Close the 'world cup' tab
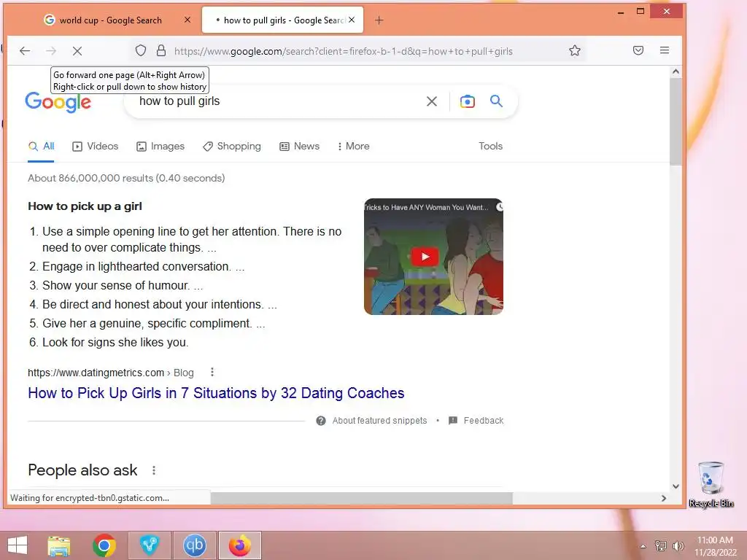This screenshot has height=560, width=747. pos(187,20)
